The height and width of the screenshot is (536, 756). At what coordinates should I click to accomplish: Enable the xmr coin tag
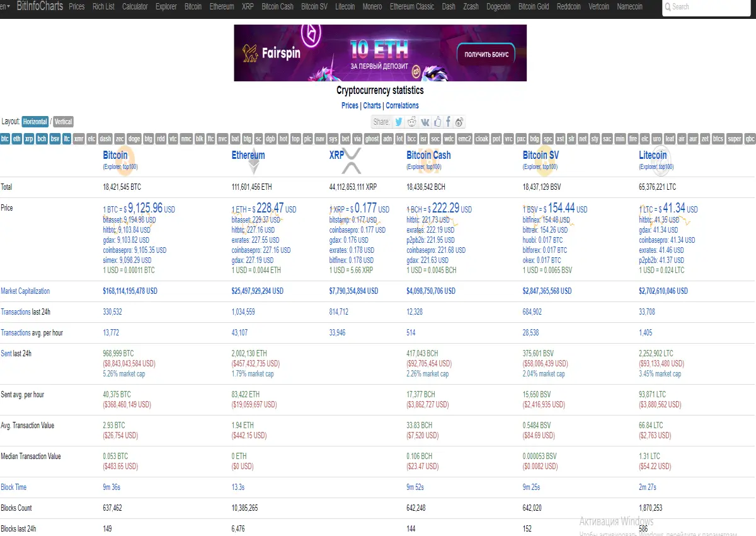[79, 139]
